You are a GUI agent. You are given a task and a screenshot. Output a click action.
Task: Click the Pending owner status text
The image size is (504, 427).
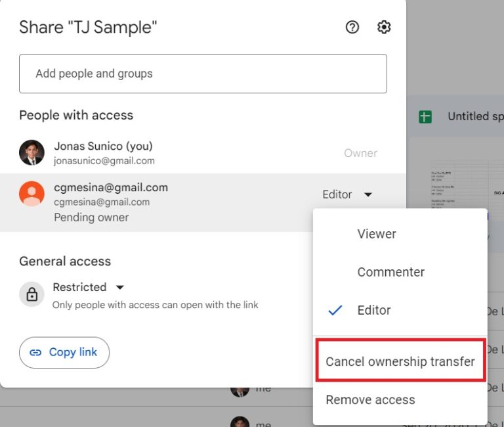point(91,217)
